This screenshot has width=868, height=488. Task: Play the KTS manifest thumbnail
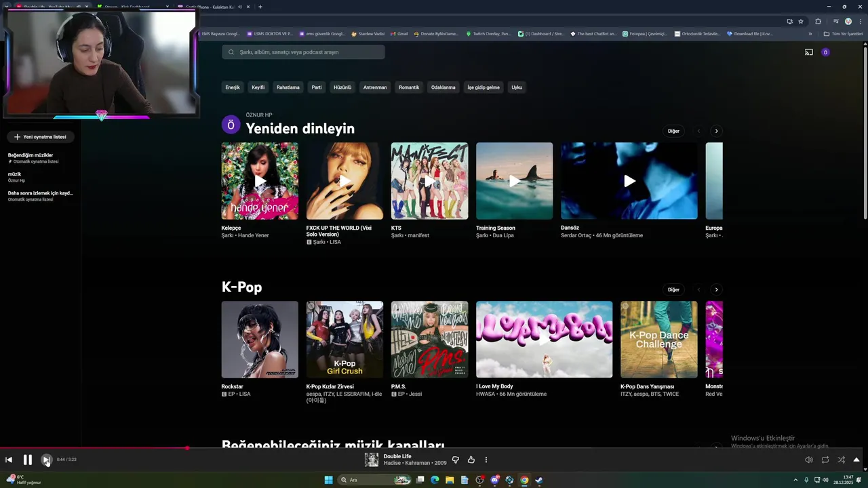click(x=429, y=181)
